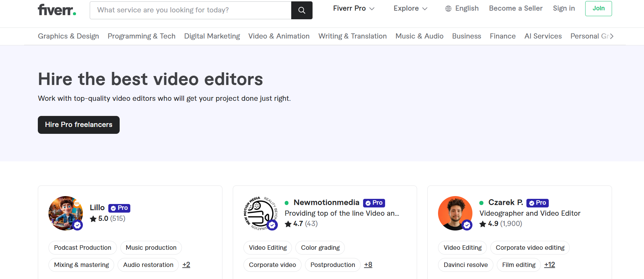Image resolution: width=644 pixels, height=279 pixels.
Task: Click Lillo's profile avatar
Action: coord(66,213)
